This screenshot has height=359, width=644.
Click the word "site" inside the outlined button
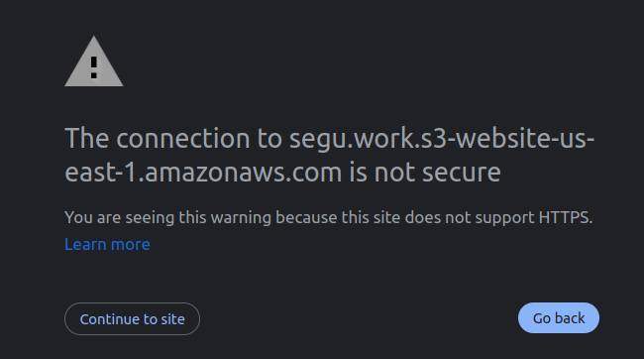(x=172, y=319)
